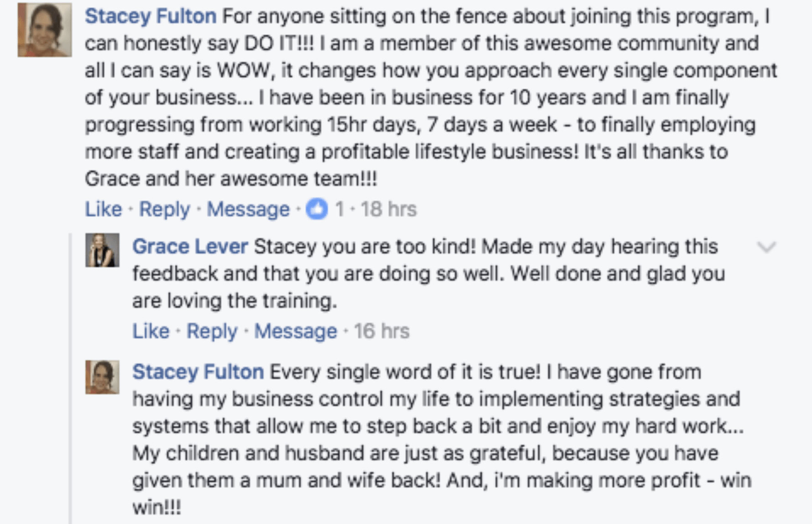The height and width of the screenshot is (524, 812).
Task: Open Stacey Fulton name link on last reply
Action: pos(198,372)
